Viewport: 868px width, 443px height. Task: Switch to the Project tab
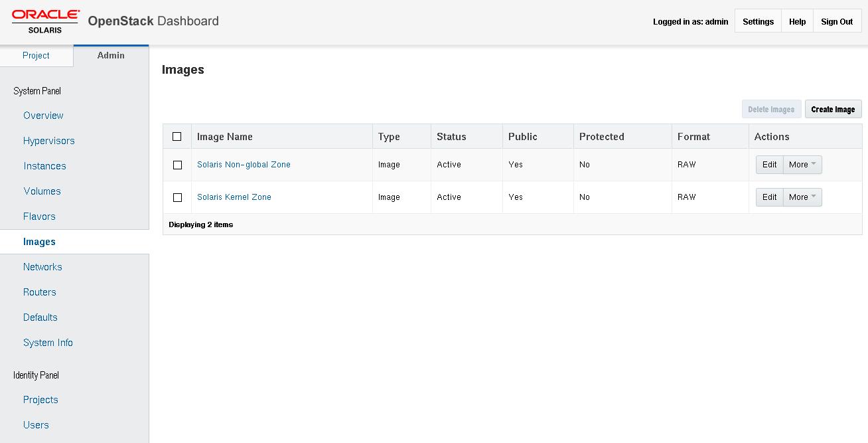pos(36,56)
